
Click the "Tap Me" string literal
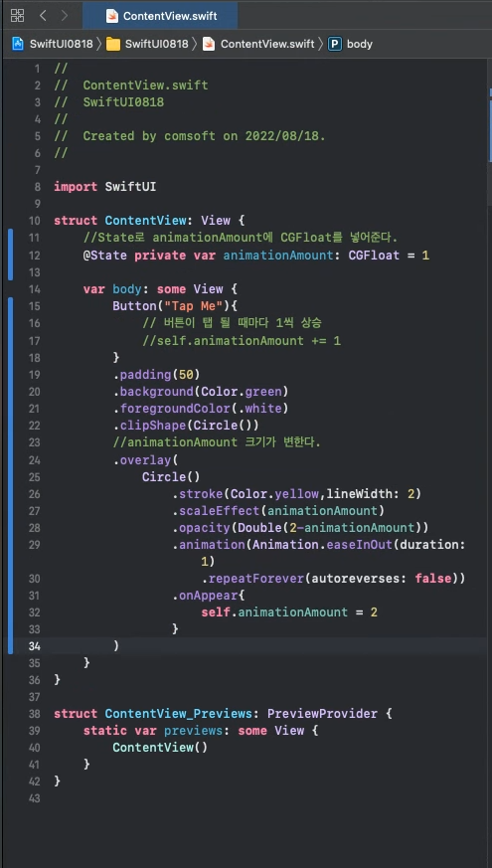193,306
